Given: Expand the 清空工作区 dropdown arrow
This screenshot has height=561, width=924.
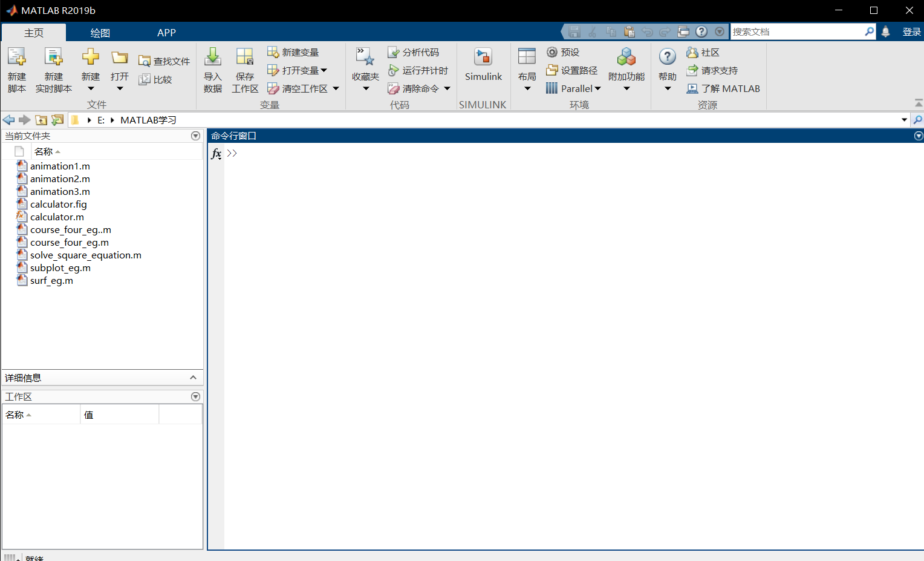Looking at the screenshot, I should [x=336, y=89].
